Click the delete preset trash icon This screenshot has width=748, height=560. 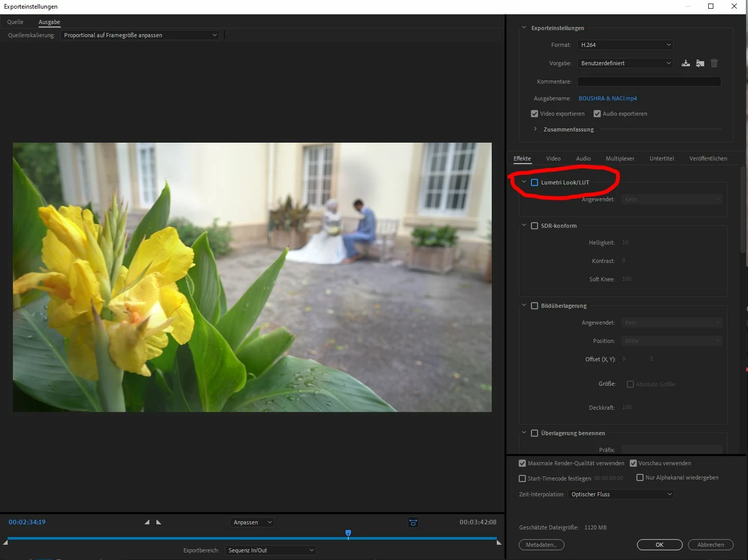[714, 63]
